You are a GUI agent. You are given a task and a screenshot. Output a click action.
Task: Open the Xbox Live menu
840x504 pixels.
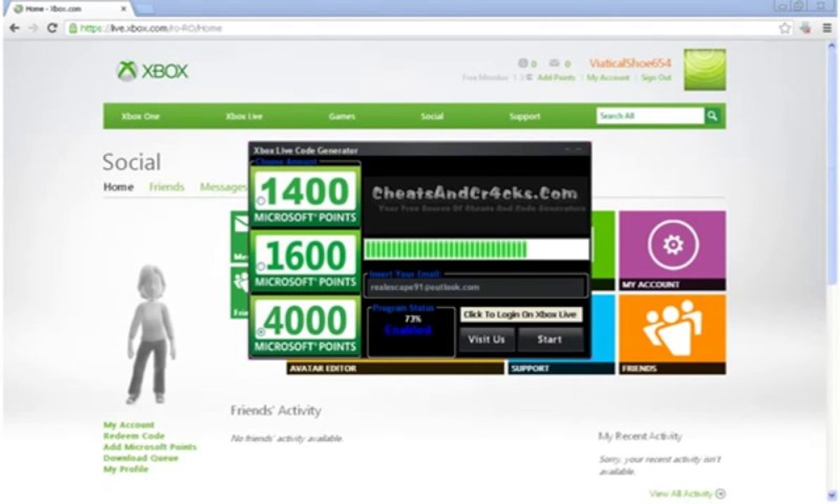point(244,117)
